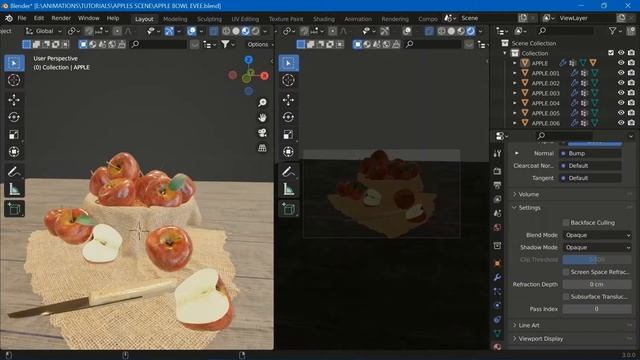Click the outliner search field

(565, 31)
